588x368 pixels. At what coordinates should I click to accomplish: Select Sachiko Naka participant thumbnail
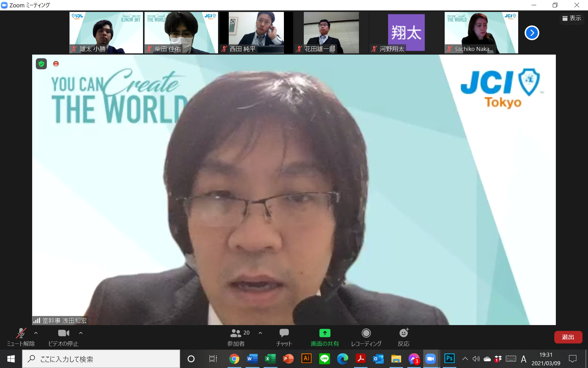coord(481,33)
